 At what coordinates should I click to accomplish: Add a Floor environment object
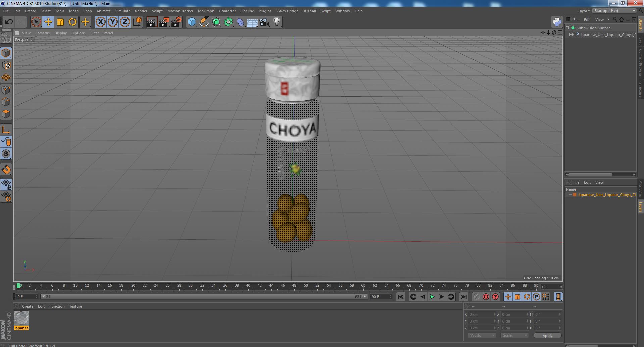coord(252,22)
